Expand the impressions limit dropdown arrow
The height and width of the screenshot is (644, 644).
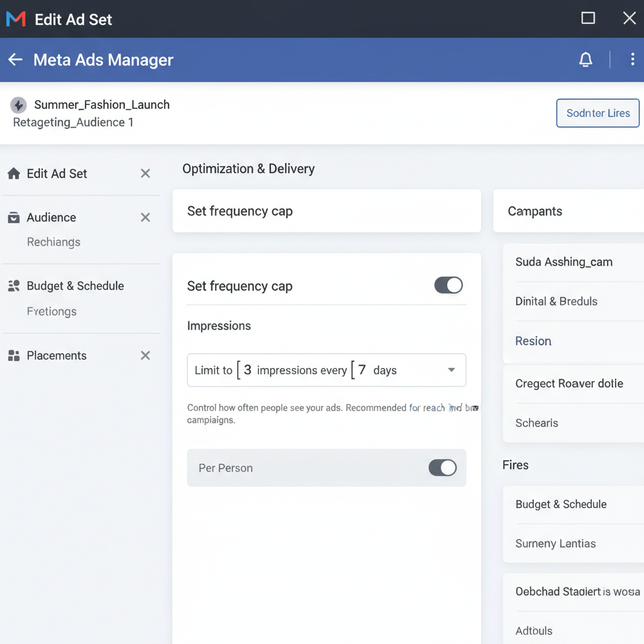[451, 370]
